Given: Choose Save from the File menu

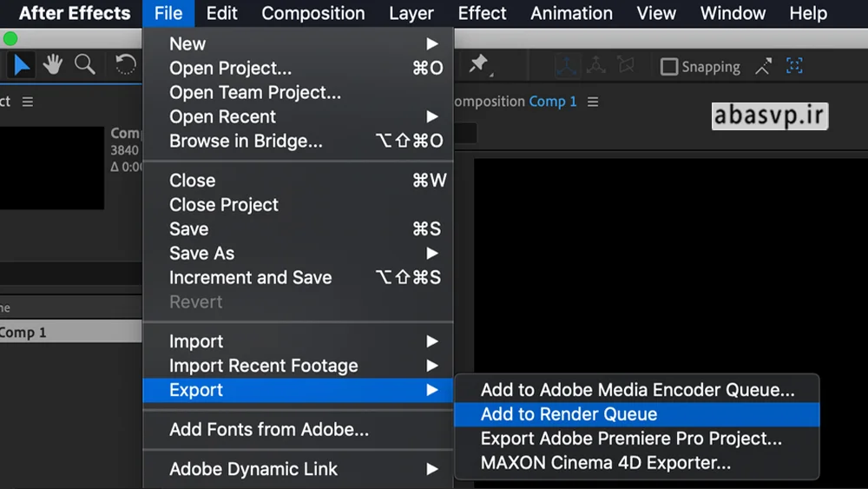Looking at the screenshot, I should click(299, 229).
